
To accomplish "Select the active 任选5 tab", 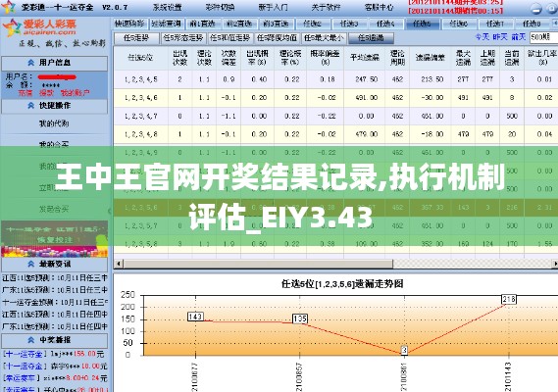I will tap(423, 24).
